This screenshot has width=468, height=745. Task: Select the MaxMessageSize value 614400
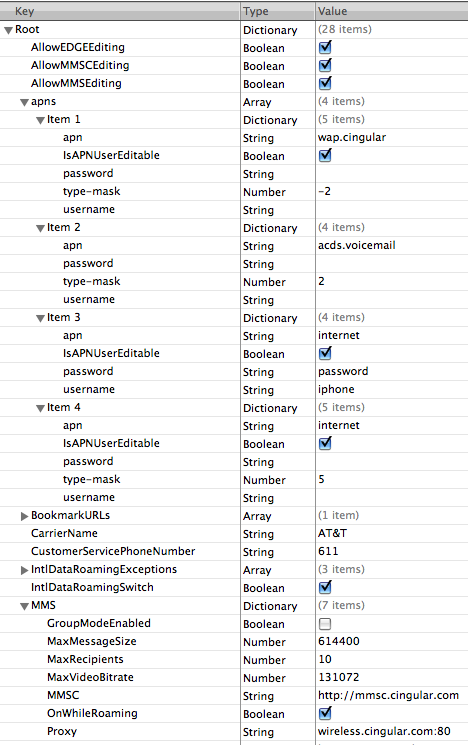(339, 641)
